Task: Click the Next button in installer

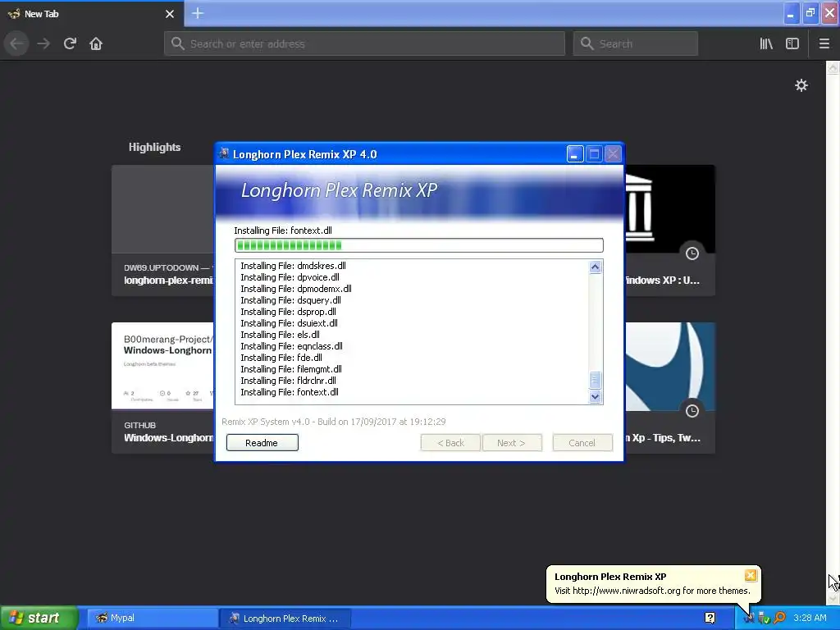Action: tap(512, 442)
